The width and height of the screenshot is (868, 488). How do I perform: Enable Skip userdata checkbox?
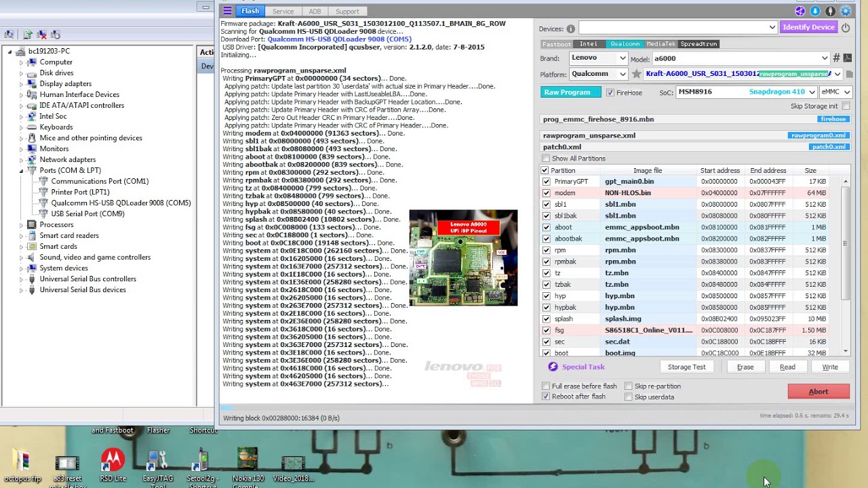[x=629, y=397]
